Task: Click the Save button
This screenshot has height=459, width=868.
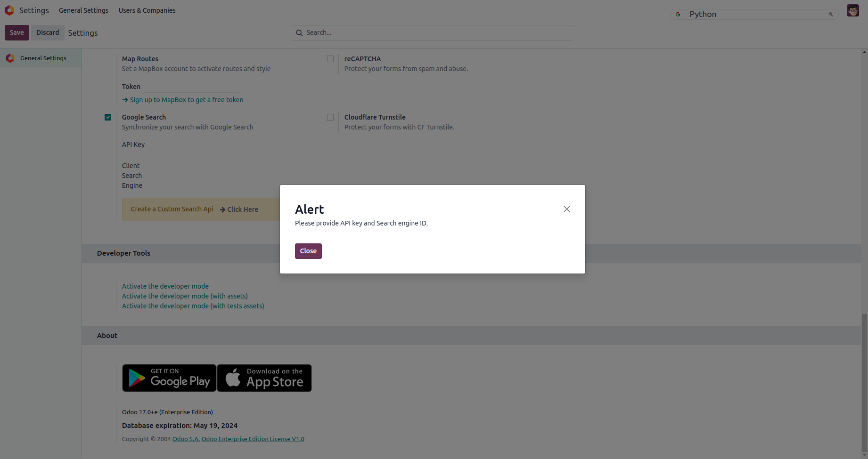Action: (x=16, y=32)
